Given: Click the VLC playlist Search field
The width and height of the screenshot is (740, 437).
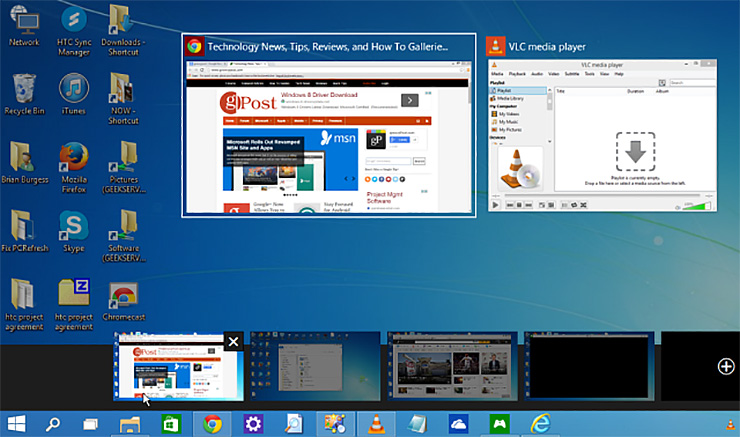Looking at the screenshot, I should [x=692, y=83].
